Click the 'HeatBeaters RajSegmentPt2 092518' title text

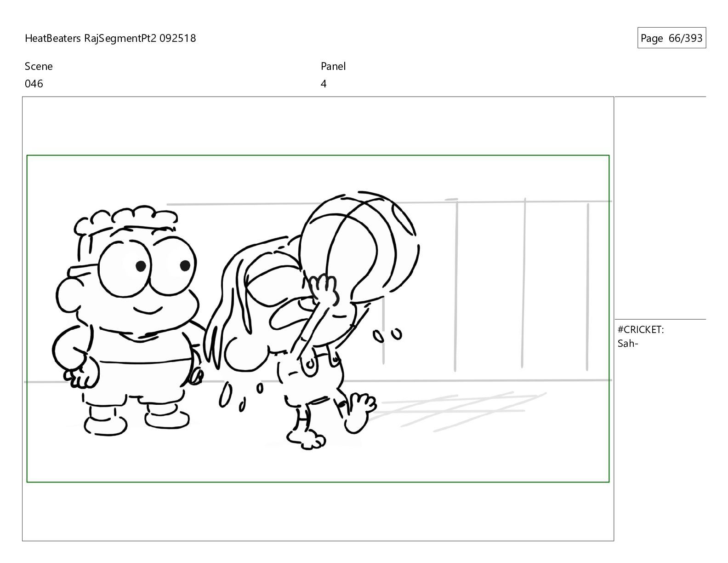(x=110, y=38)
